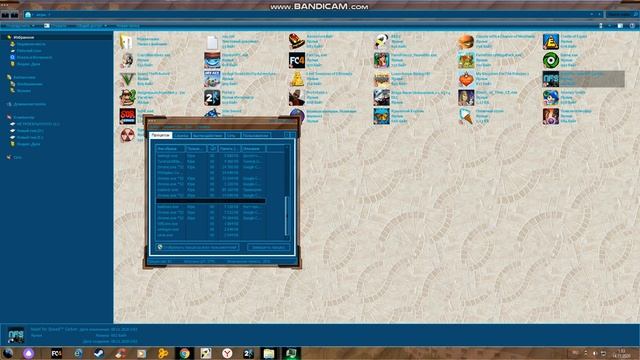Image resolution: width=640 pixels, height=360 pixels.
Task: Select the GTA V green logo icon
Action: 127,79
